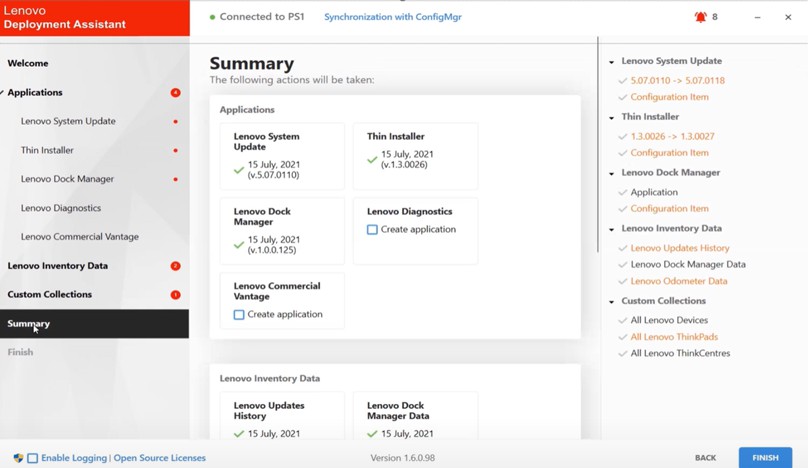Collapse Lenovo Inventory Data group in right panel
The height and width of the screenshot is (468, 808).
pos(612,229)
